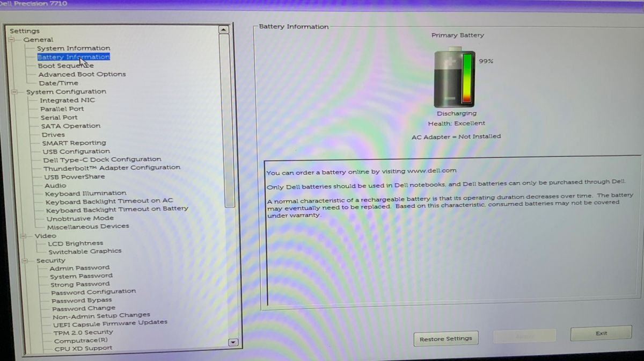Open TPM 2.0 Security settings
This screenshot has width=644, height=361.
point(83,333)
